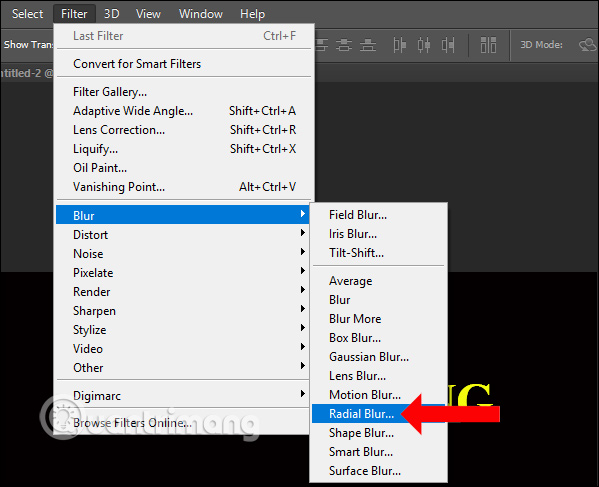Expand the Distort submenu
Screen dimensions: 599x487
pos(182,234)
